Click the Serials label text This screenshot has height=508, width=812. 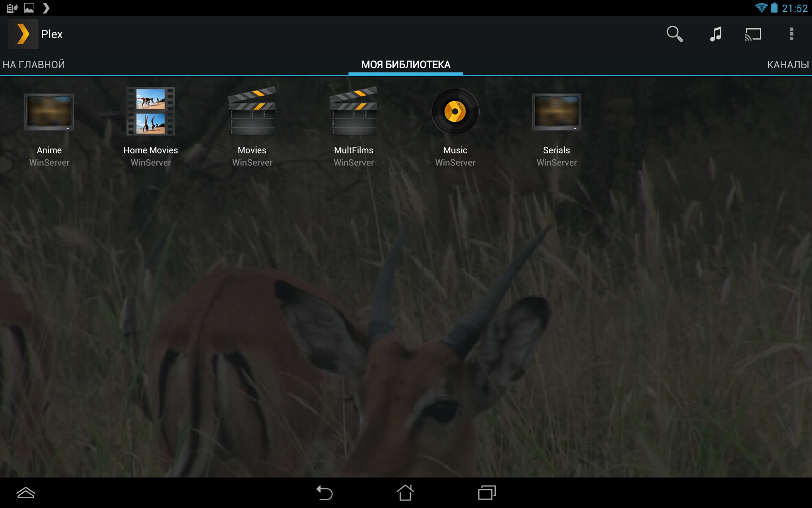[557, 150]
